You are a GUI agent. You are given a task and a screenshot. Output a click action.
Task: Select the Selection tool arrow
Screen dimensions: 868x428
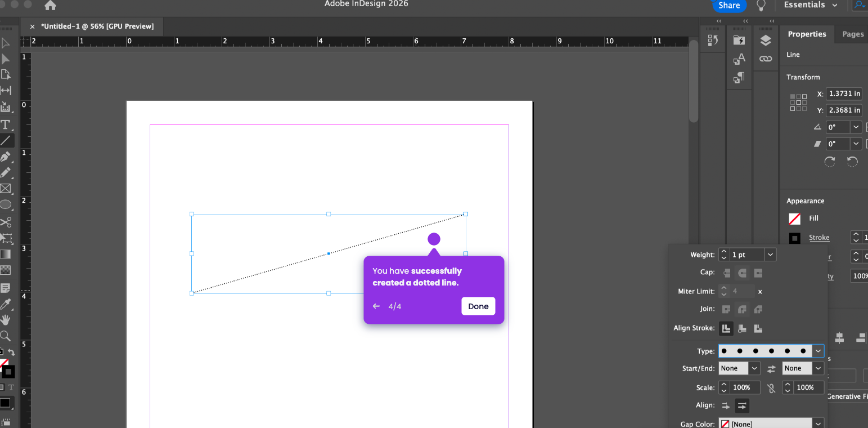tap(6, 43)
